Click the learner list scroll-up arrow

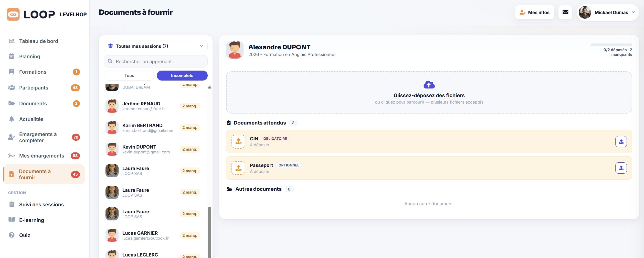pyautogui.click(x=209, y=87)
